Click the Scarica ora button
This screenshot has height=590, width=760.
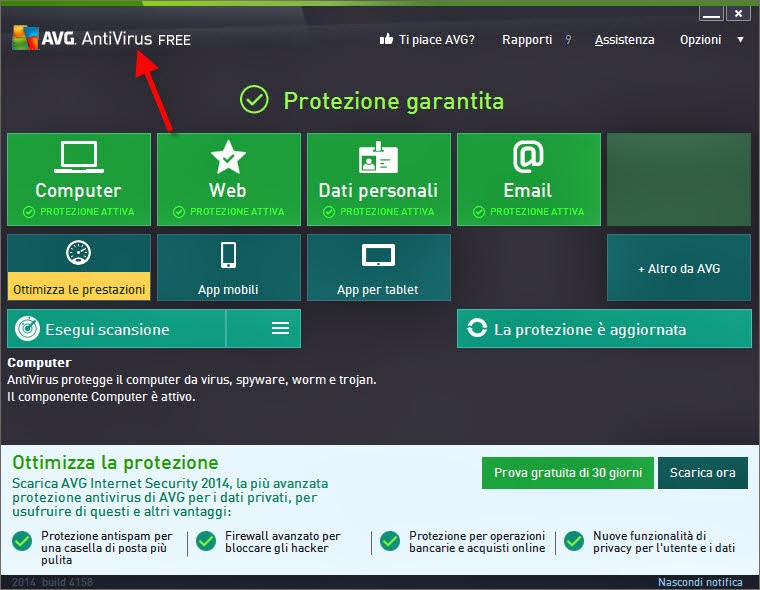tap(702, 473)
